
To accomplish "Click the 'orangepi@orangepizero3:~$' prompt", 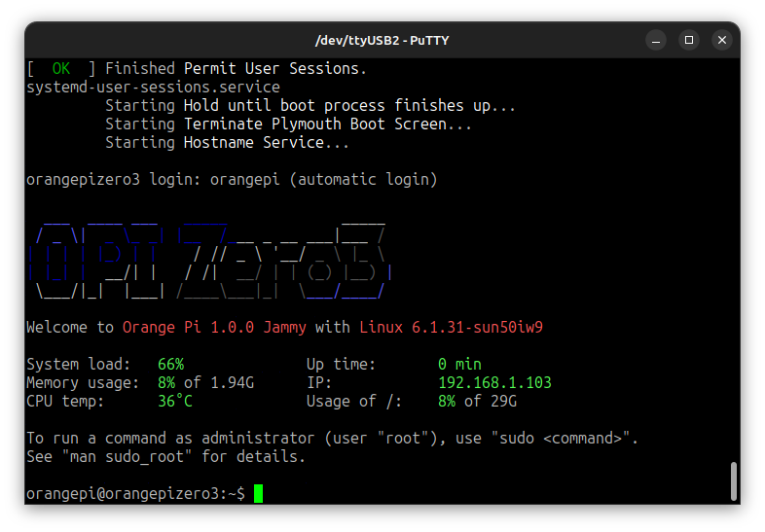I will coord(135,493).
